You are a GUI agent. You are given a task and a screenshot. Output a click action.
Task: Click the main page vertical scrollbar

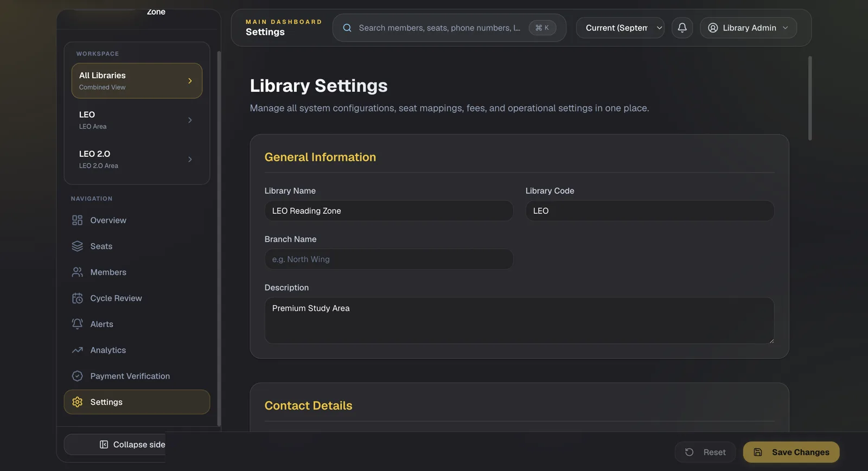pyautogui.click(x=810, y=98)
